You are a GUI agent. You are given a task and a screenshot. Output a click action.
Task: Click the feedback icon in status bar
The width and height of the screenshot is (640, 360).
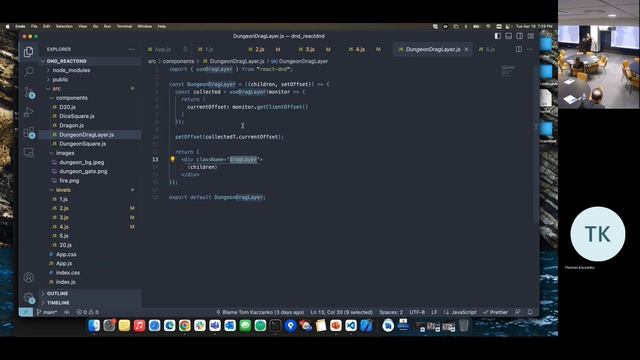click(518, 312)
